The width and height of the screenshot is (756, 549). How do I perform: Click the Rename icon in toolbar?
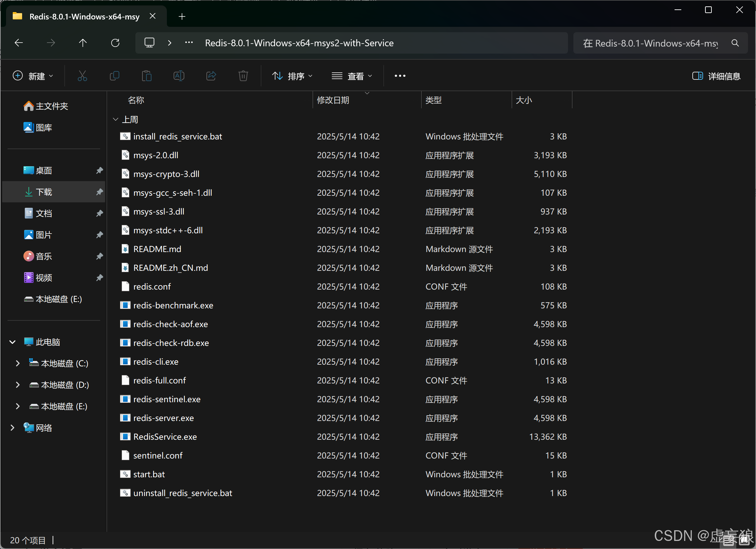point(179,76)
